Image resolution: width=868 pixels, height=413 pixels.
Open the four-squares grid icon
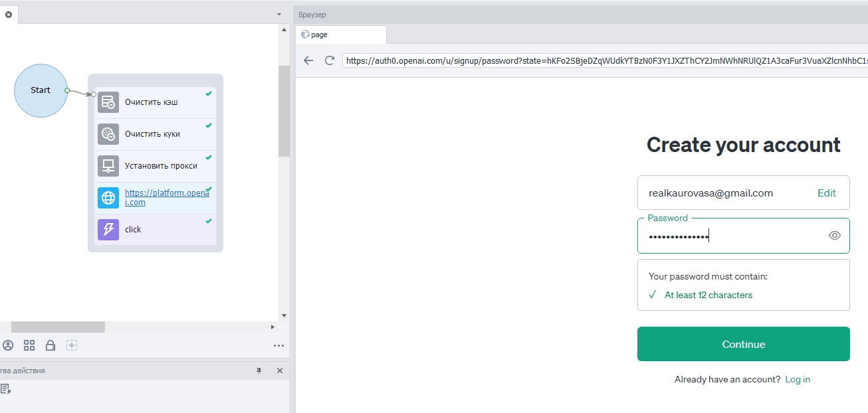click(29, 345)
